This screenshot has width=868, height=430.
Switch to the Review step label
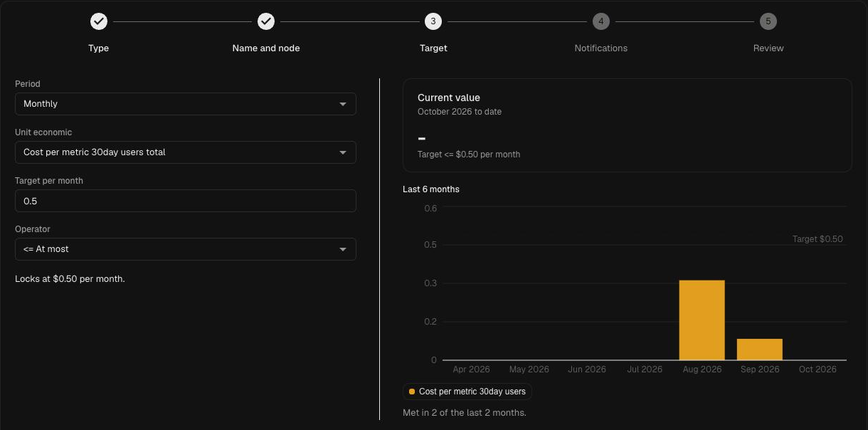coord(768,48)
